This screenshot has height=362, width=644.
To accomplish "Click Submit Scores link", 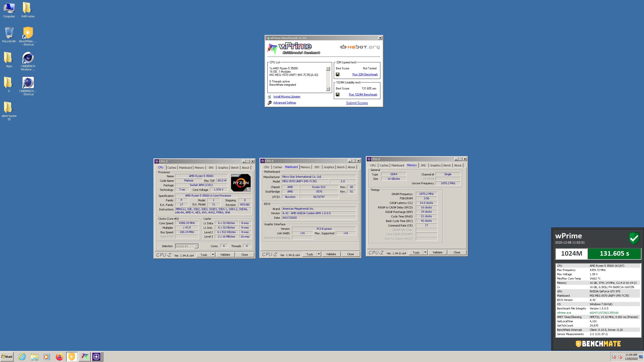I will point(357,103).
